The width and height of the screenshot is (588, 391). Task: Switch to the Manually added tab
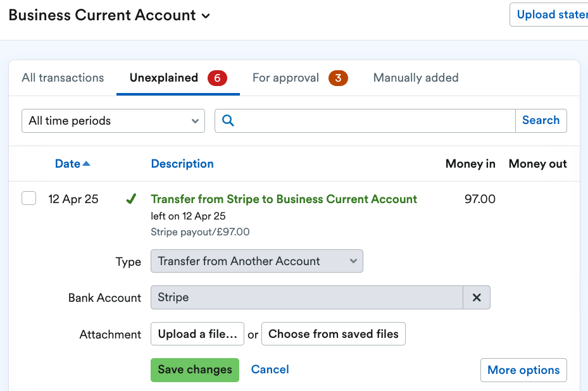[416, 78]
